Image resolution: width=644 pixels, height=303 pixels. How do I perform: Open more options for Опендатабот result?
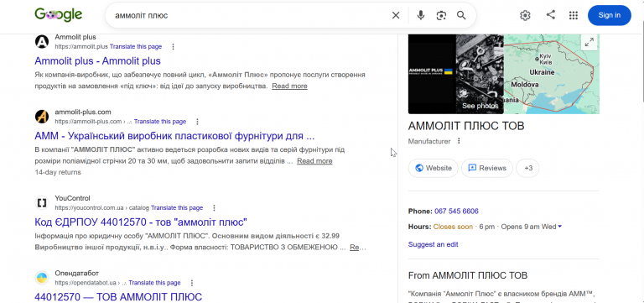pos(191,283)
